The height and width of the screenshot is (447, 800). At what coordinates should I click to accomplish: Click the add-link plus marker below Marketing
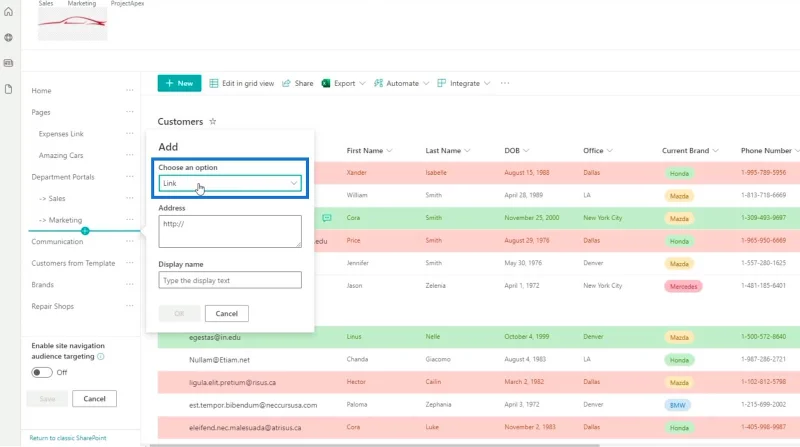pos(85,231)
